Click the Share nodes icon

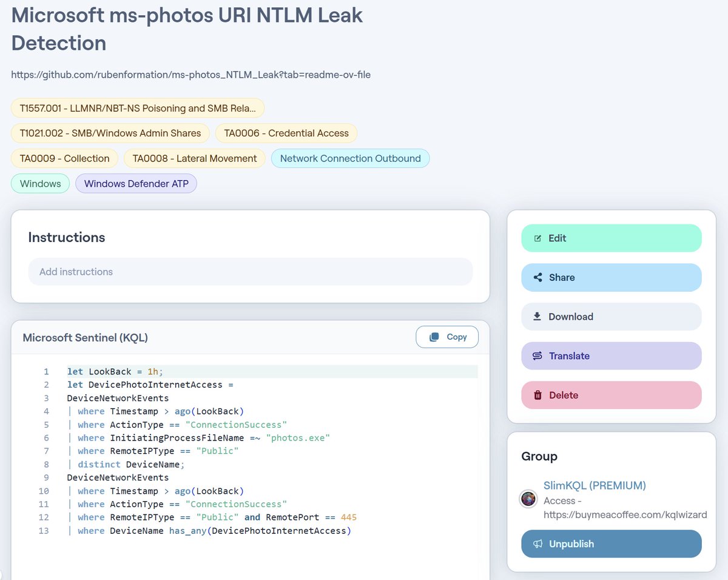pos(538,277)
